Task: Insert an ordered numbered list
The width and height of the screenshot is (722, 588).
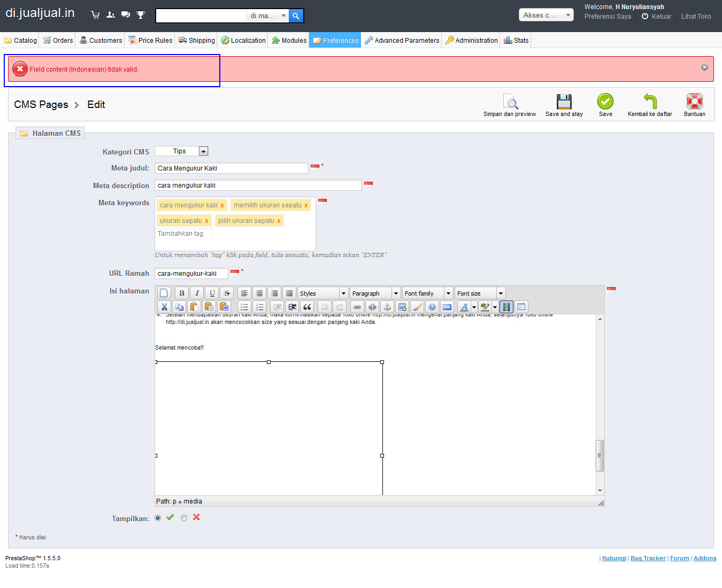Action: click(259, 307)
